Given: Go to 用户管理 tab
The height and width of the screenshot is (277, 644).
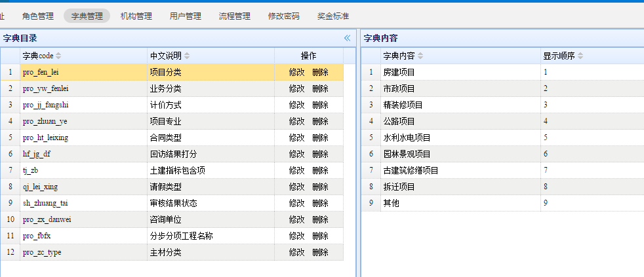Looking at the screenshot, I should pos(185,16).
